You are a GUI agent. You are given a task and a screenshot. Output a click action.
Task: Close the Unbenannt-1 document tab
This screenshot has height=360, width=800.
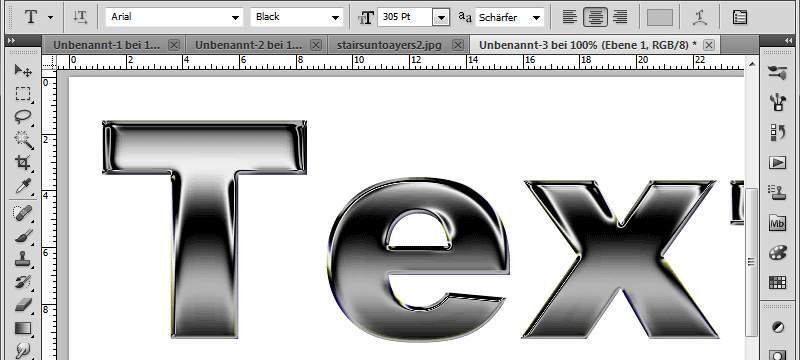174,45
